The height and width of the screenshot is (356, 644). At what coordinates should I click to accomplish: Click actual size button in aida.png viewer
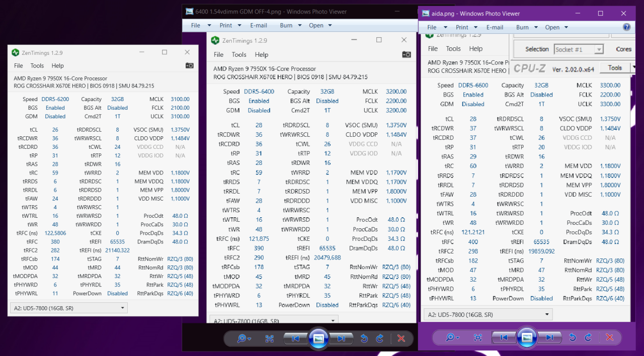point(478,337)
